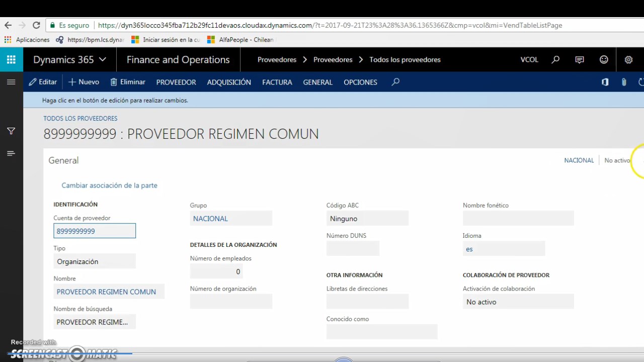This screenshot has width=644, height=362.
Task: Click the Nombre de búsqueda field
Action: click(95, 322)
